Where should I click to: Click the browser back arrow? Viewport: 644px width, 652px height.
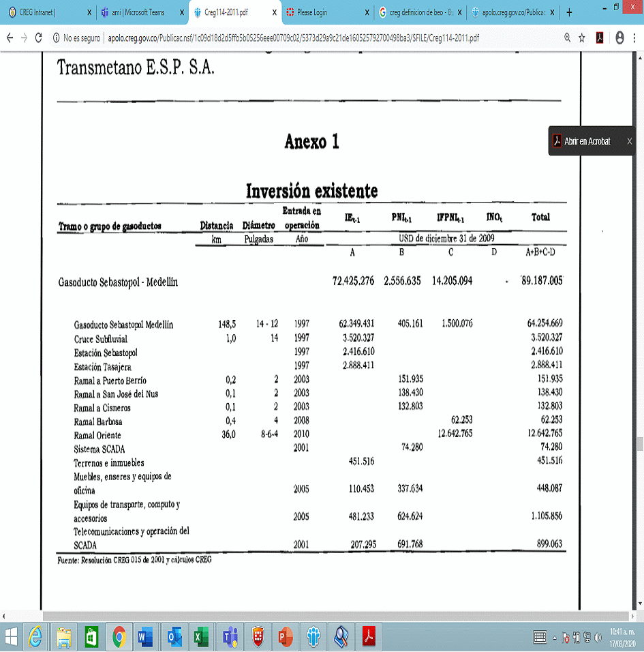click(10, 39)
